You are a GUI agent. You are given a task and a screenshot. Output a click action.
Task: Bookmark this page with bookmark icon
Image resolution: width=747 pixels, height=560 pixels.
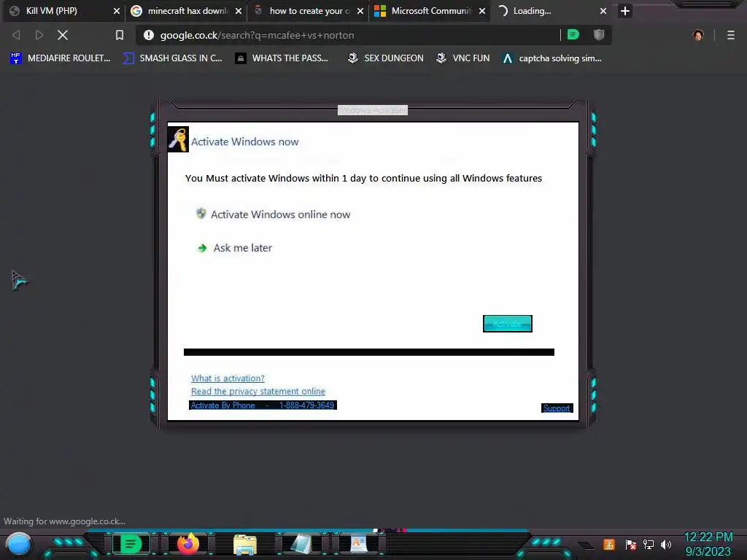[120, 35]
